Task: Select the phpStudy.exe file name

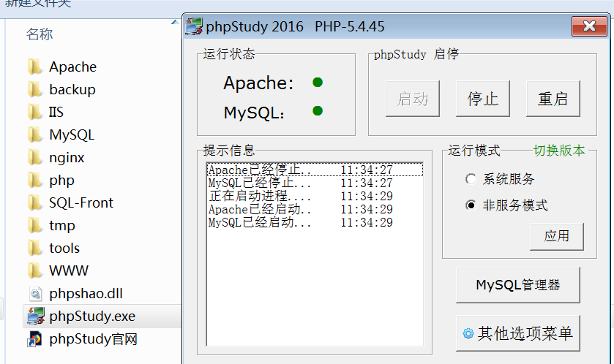Action: [92, 316]
